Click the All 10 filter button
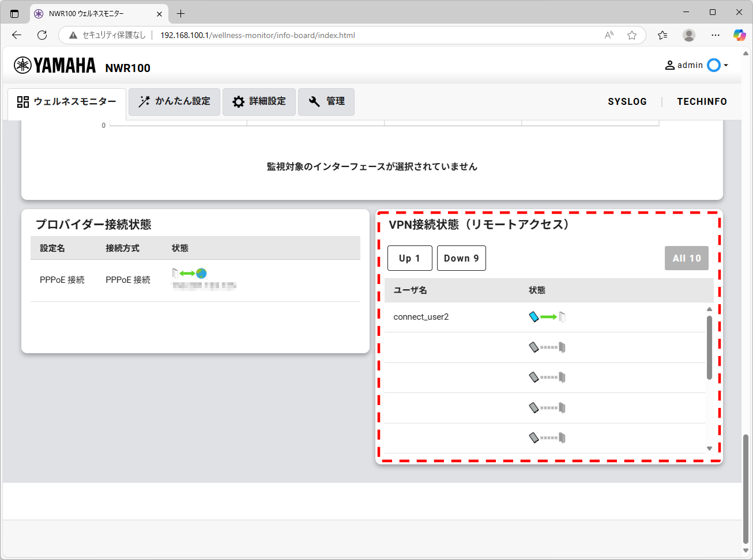Viewport: 753px width, 560px height. pyautogui.click(x=686, y=258)
